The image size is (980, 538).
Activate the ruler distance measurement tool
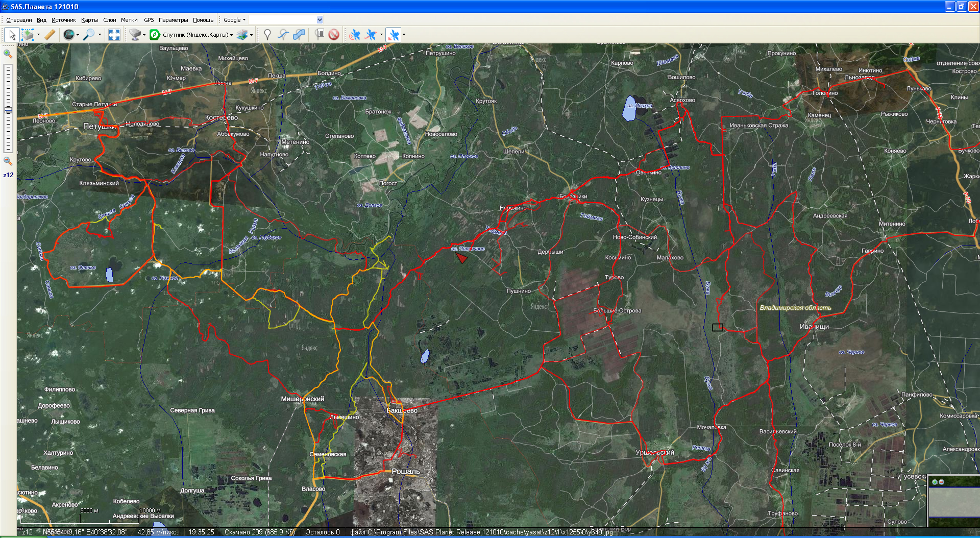(50, 35)
